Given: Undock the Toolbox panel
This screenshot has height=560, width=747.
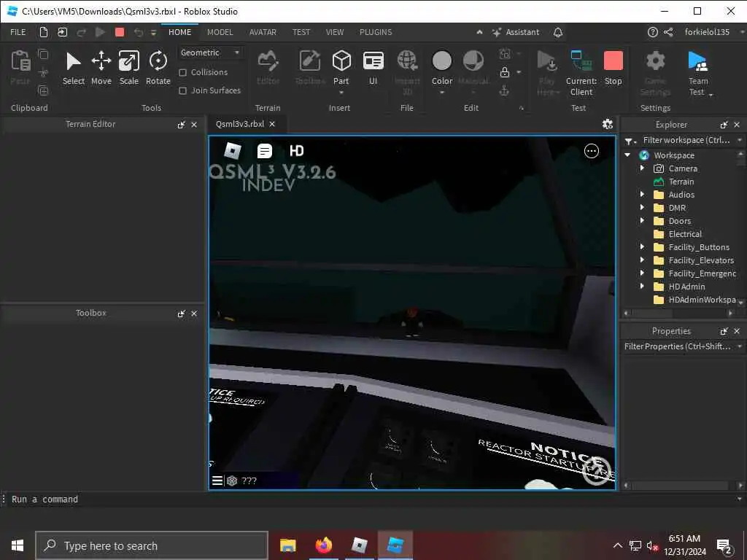Looking at the screenshot, I should click(182, 314).
